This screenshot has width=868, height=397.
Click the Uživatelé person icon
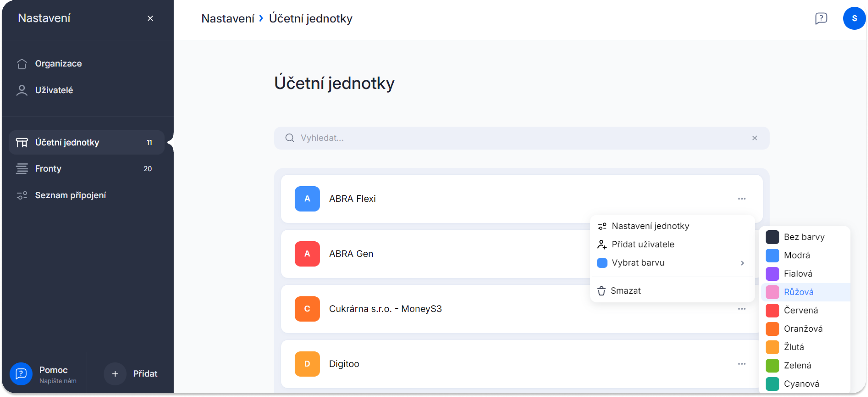[22, 90]
